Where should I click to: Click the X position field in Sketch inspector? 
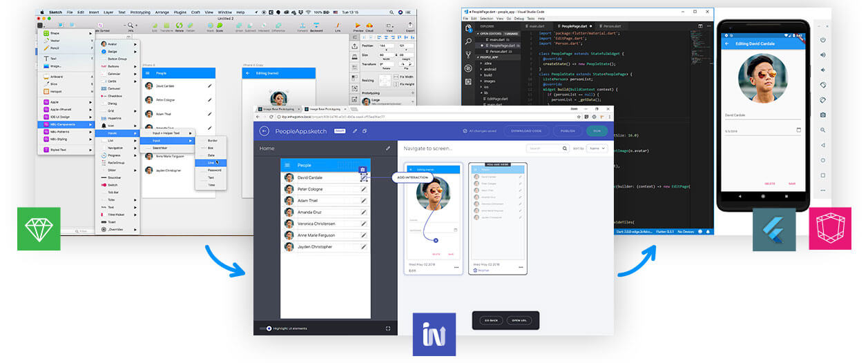(386, 46)
